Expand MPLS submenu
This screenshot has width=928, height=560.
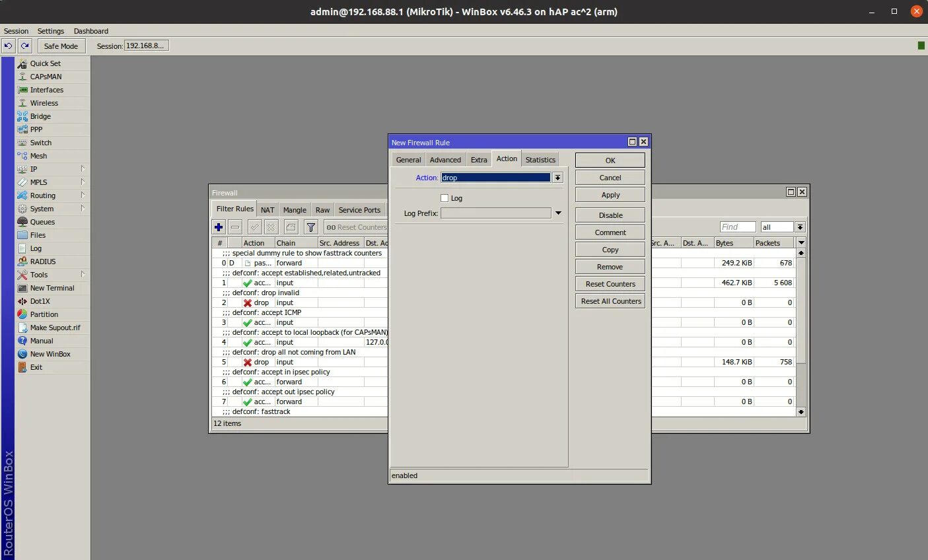pos(83,182)
